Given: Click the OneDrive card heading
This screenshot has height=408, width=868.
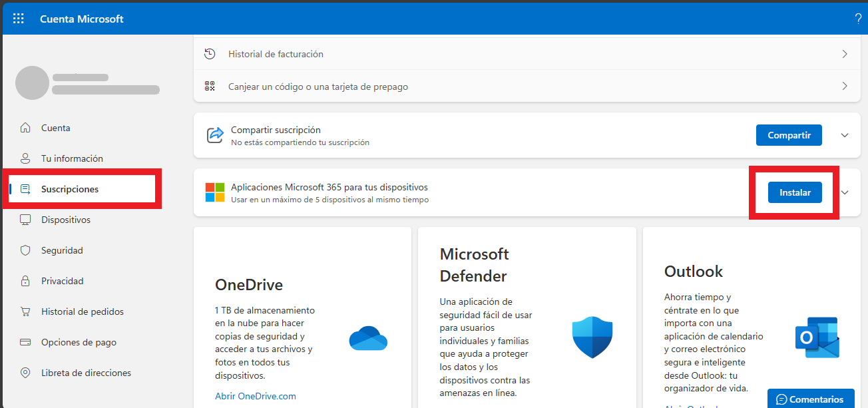Looking at the screenshot, I should tap(249, 285).
